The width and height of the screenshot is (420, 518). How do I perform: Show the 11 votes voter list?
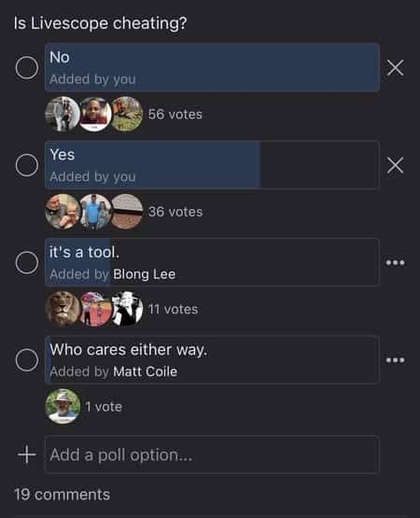tap(174, 309)
